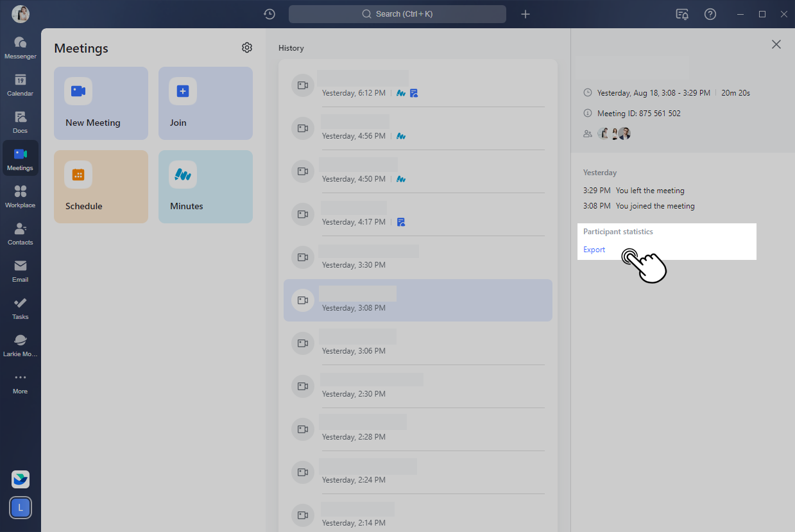Click the plus icon beside search

(526, 14)
